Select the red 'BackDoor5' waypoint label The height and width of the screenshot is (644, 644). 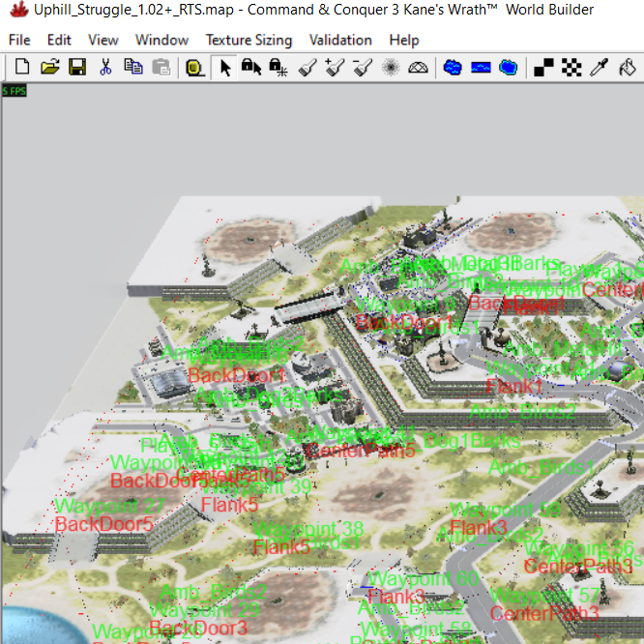point(103,524)
